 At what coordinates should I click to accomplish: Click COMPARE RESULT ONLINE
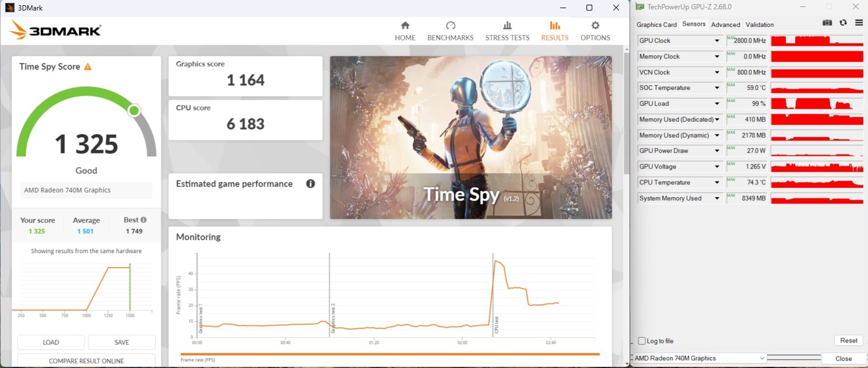(86, 361)
